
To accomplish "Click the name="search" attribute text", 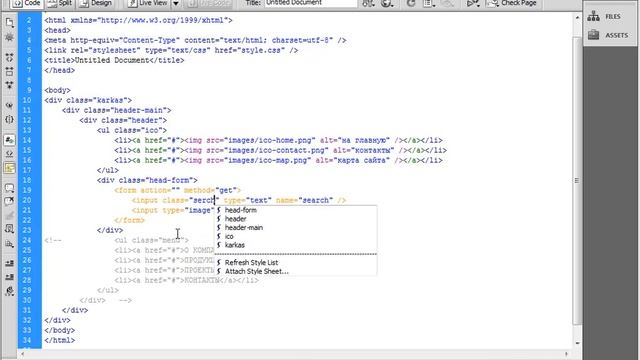I will click(x=304, y=200).
